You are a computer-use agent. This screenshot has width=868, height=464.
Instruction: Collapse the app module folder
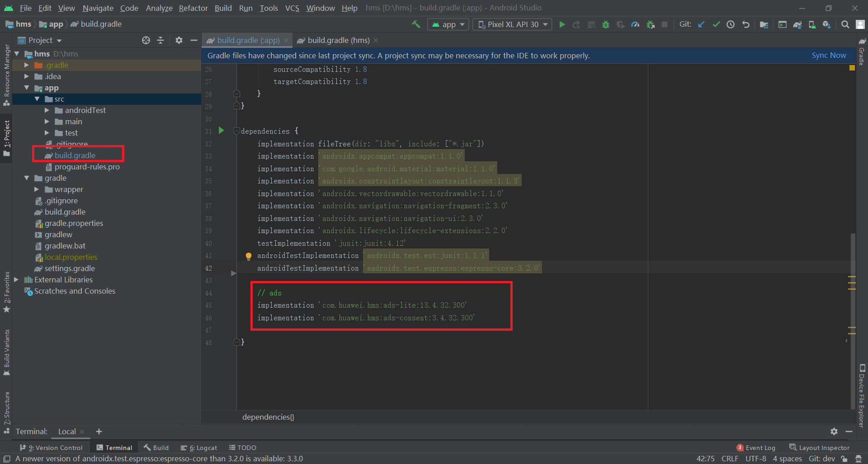click(x=27, y=88)
